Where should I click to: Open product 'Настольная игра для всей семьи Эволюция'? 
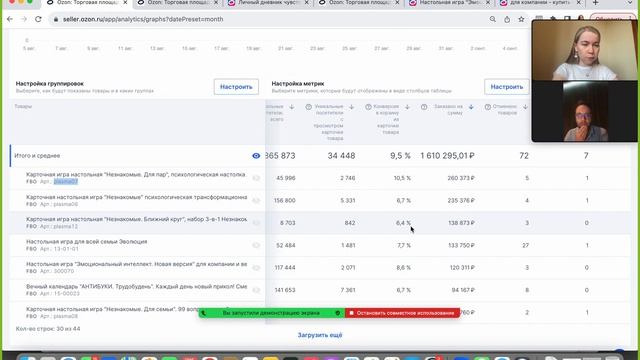point(87,242)
